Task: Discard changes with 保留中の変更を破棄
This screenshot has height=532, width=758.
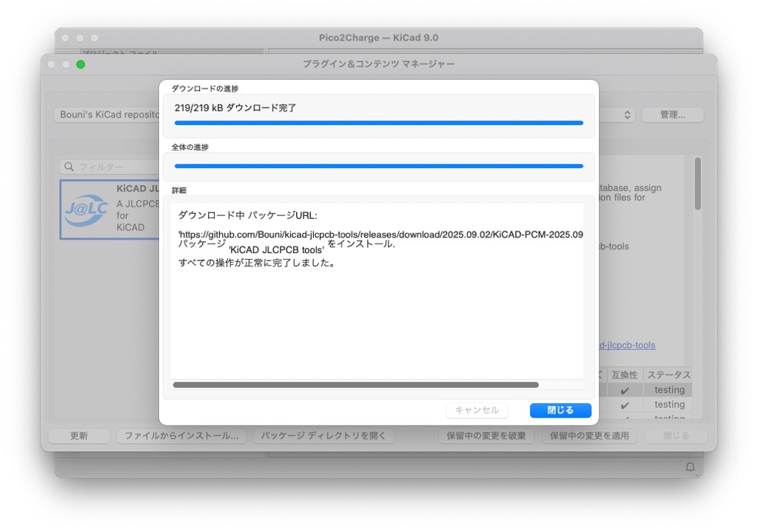Action: click(486, 436)
